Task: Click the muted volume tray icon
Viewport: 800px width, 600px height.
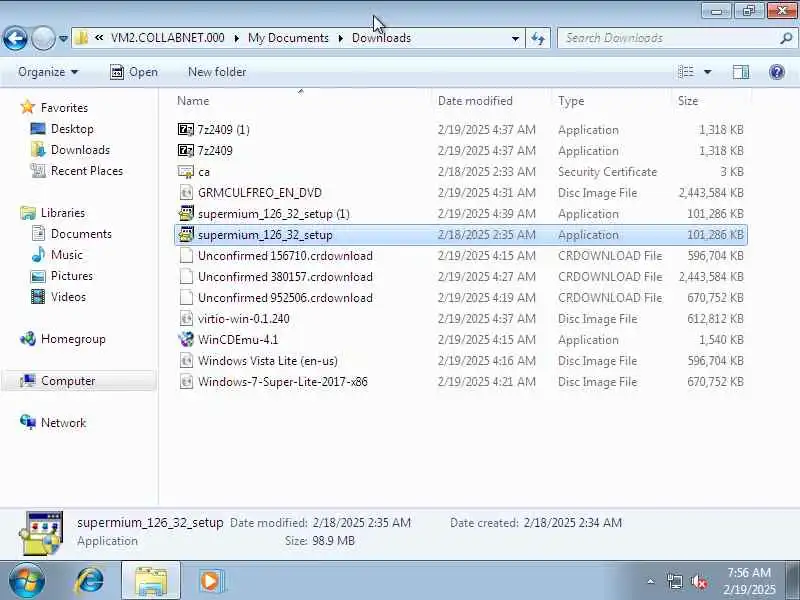Action: [699, 581]
